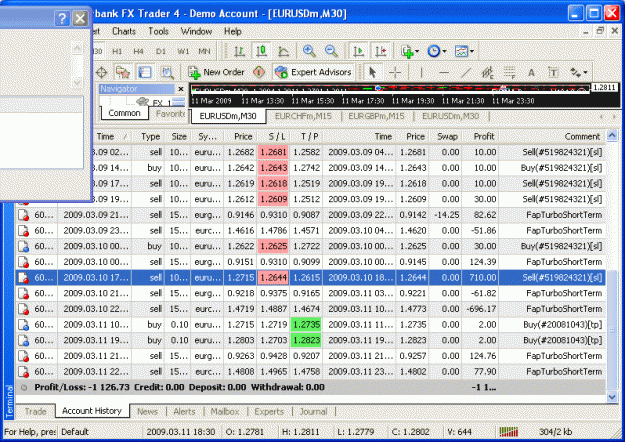Zoom in on the chart
625x442 pixels.
[309, 51]
